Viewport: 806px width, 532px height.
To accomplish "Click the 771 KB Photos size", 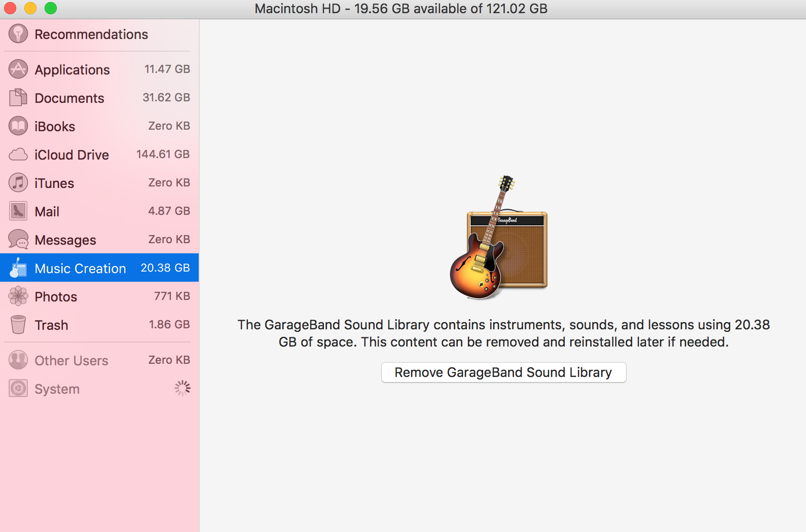I will [x=172, y=296].
